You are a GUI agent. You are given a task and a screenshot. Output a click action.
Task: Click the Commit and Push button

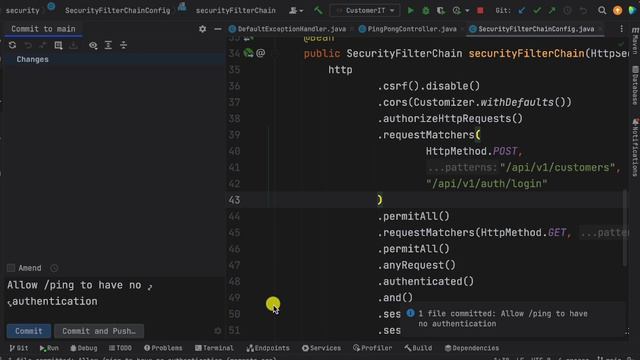tap(99, 331)
